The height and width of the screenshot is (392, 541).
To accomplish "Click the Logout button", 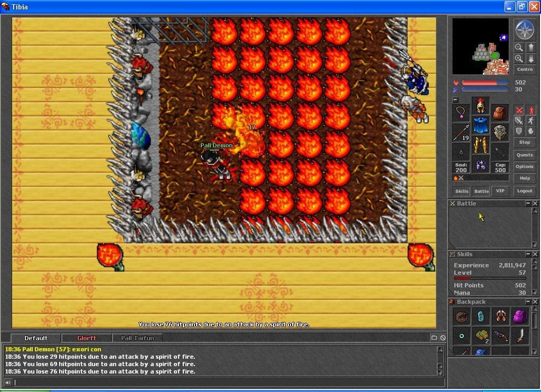I will (525, 191).
